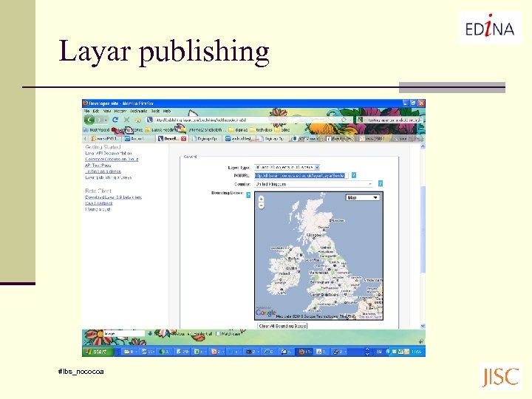Open back/forward history dropdown arrow
This screenshot has height=399, width=532.
click(x=106, y=120)
